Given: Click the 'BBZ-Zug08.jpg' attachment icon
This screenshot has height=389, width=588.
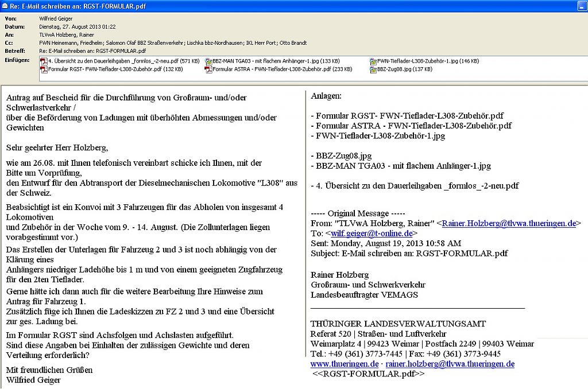Looking at the screenshot, I should point(373,69).
